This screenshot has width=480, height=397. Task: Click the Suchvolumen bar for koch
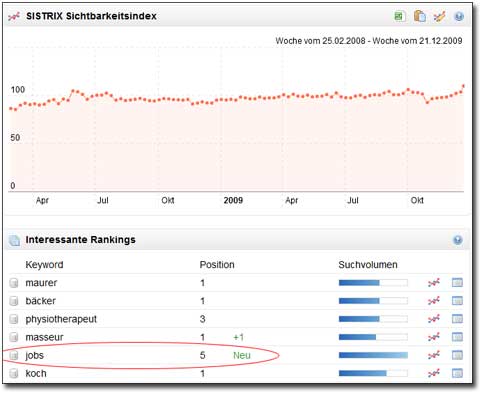(x=373, y=373)
